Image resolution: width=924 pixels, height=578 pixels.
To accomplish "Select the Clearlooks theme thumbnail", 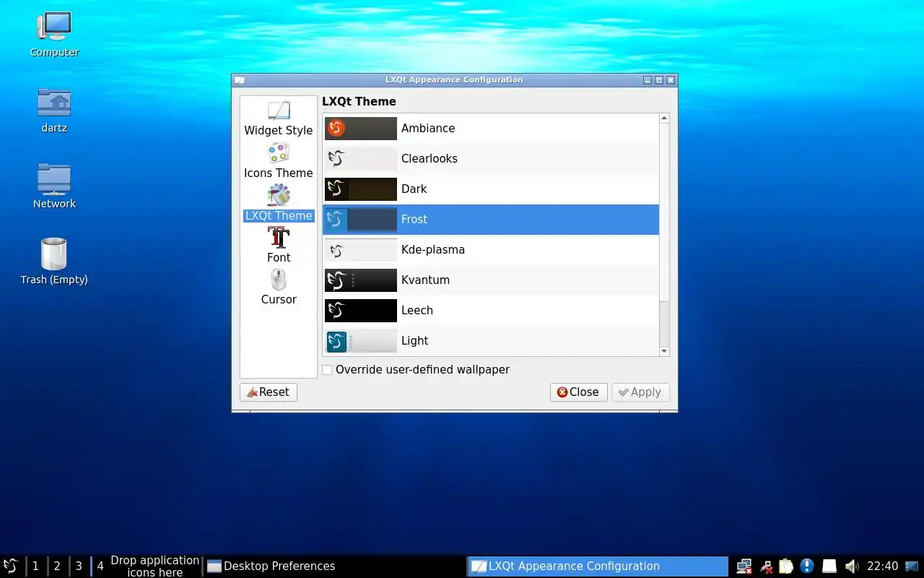I will coord(361,159).
